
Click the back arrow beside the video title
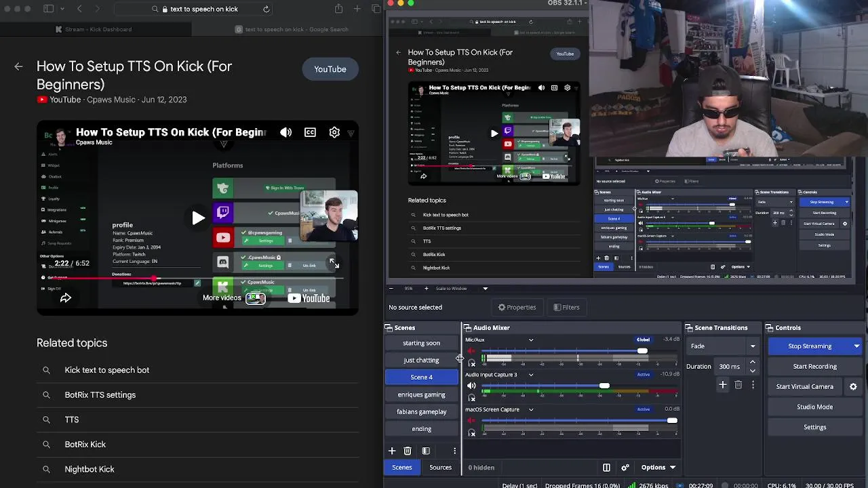click(18, 66)
